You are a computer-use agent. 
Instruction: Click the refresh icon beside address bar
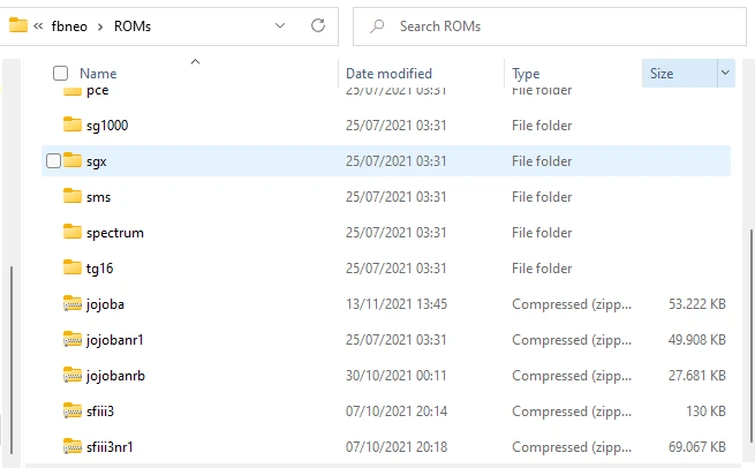318,26
